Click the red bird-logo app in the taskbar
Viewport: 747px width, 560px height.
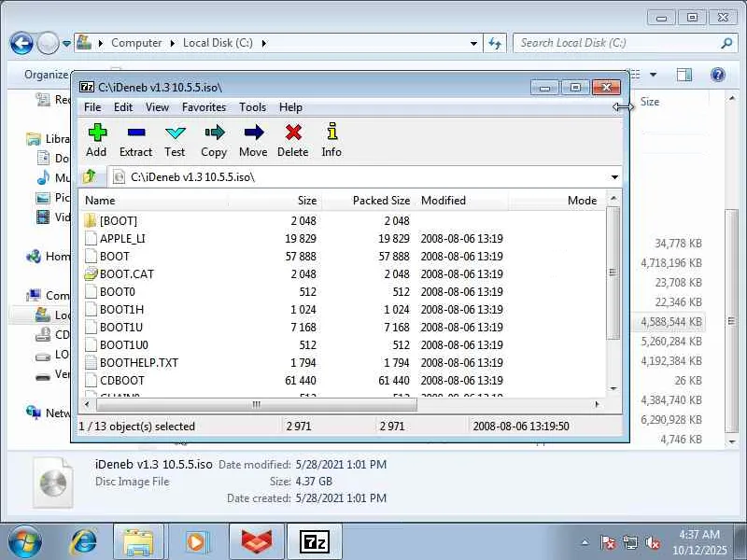(257, 542)
